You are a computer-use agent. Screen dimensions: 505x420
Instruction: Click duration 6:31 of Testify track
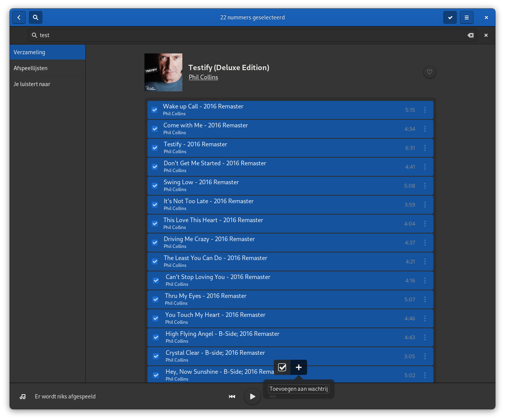(x=410, y=148)
